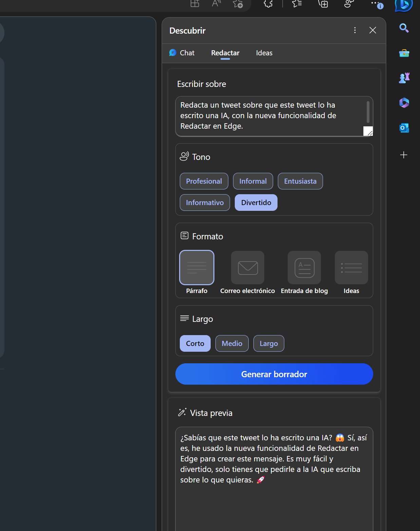The image size is (420, 531).
Task: Set length to Largo
Action: (x=269, y=344)
